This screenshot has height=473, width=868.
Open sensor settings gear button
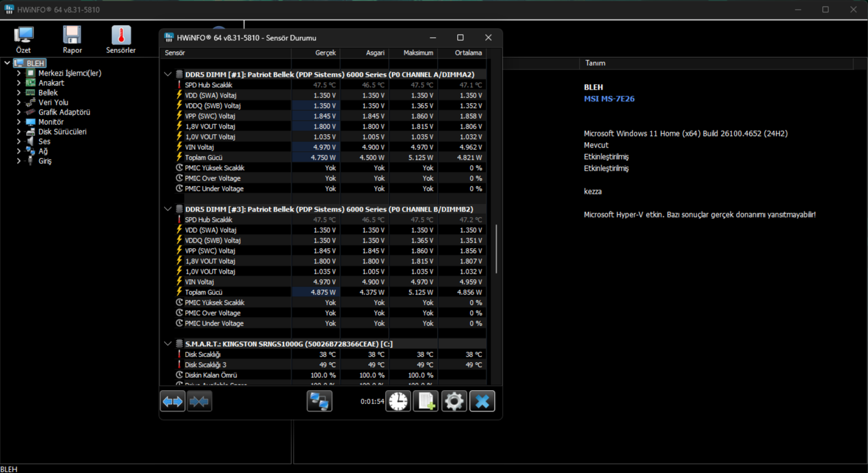pos(454,401)
